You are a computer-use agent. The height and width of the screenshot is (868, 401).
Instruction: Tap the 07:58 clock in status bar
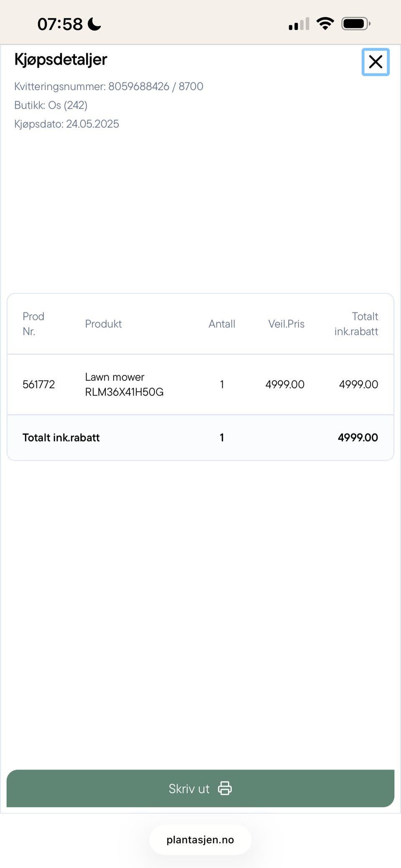coord(60,24)
